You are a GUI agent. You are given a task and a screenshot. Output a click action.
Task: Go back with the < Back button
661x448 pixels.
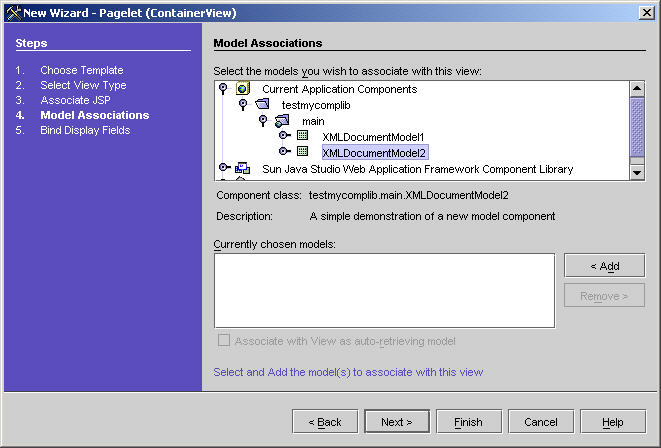tap(325, 421)
